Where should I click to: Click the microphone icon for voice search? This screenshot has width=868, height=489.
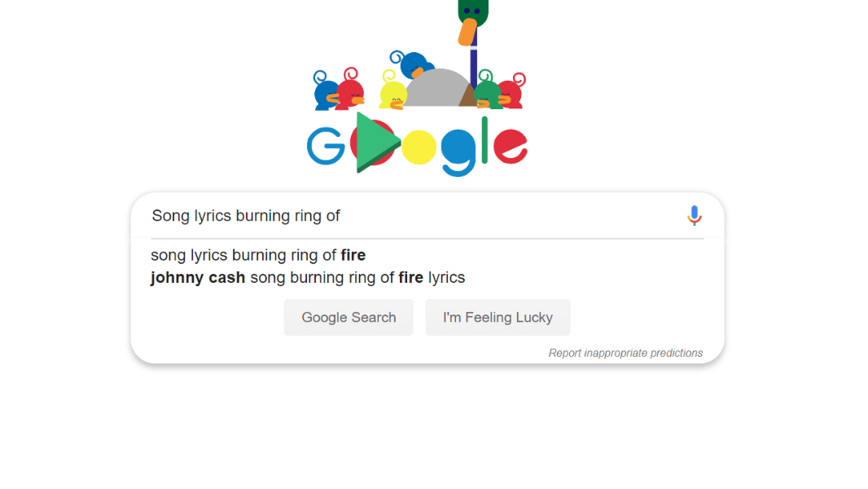694,215
